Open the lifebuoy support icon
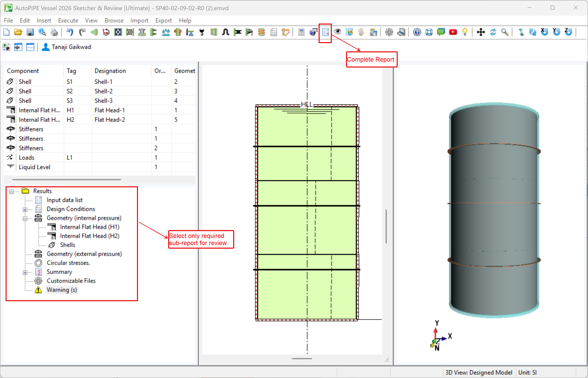This screenshot has width=588, height=378. tap(429, 32)
